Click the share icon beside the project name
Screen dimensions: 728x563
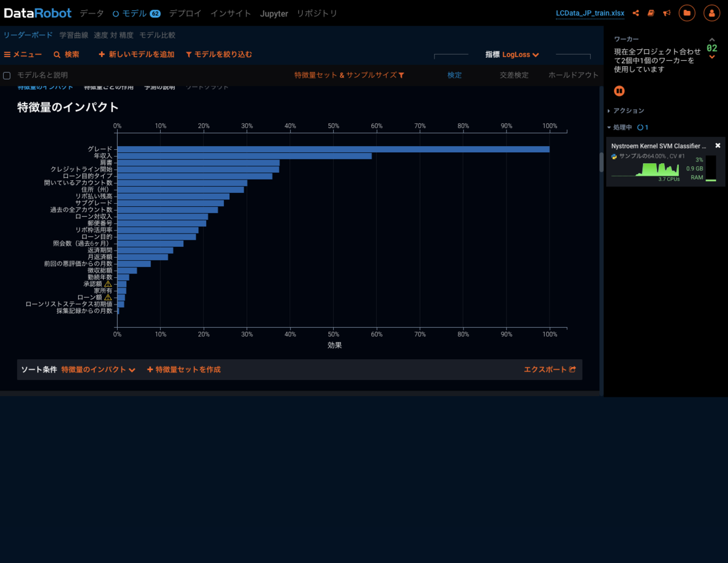pos(636,13)
